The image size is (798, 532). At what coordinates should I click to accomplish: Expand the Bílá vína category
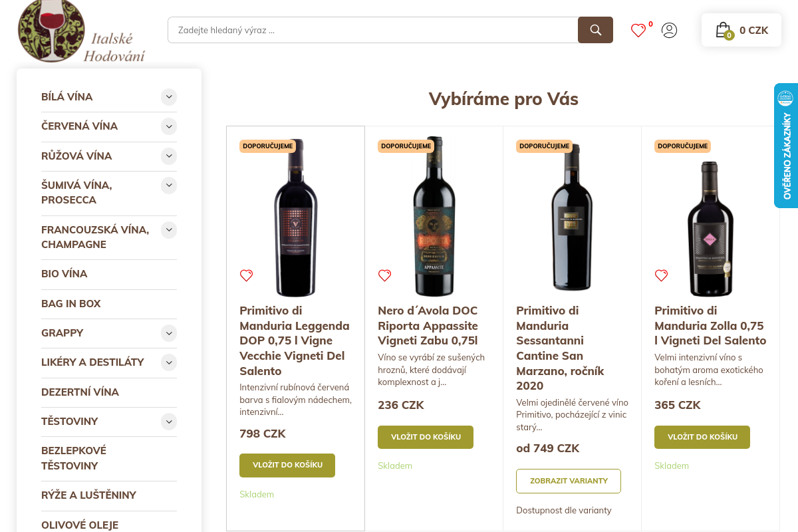pos(169,97)
